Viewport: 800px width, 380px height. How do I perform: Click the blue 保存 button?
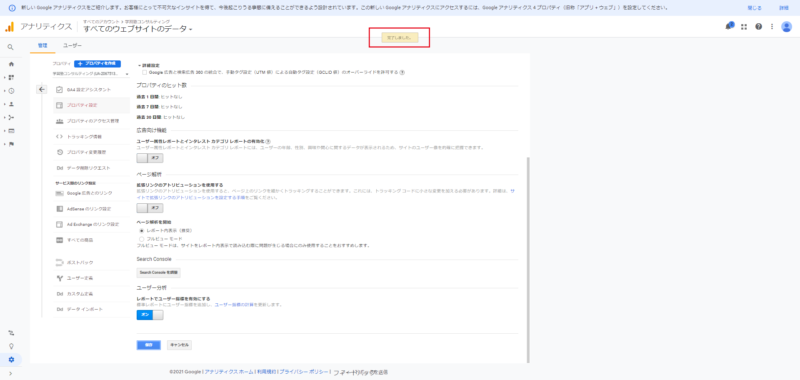pyautogui.click(x=148, y=345)
